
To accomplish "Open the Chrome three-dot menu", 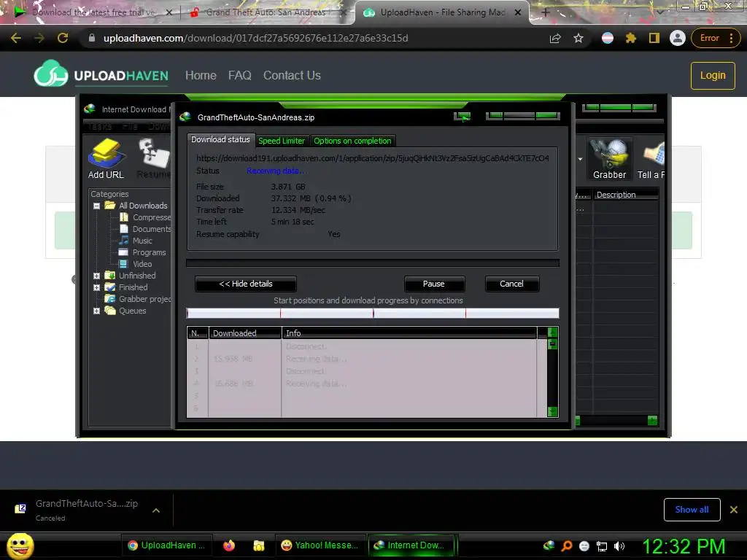I will [731, 38].
